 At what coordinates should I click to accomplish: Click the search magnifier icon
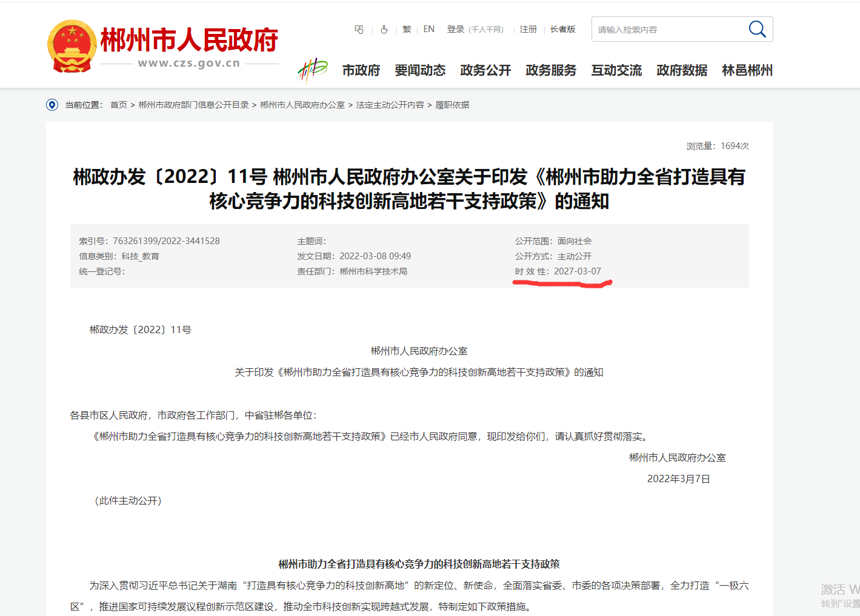(x=757, y=29)
